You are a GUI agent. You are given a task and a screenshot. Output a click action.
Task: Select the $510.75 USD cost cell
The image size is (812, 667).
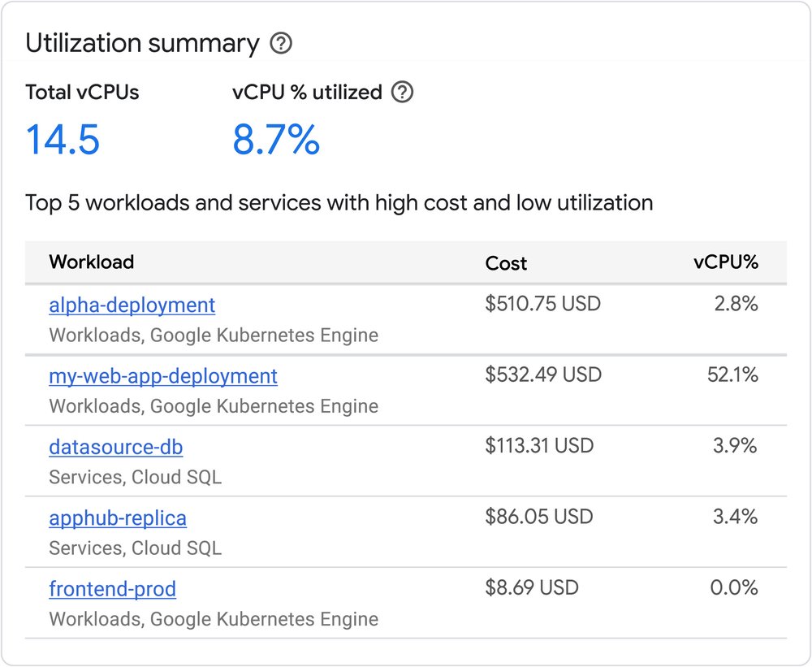[542, 305]
